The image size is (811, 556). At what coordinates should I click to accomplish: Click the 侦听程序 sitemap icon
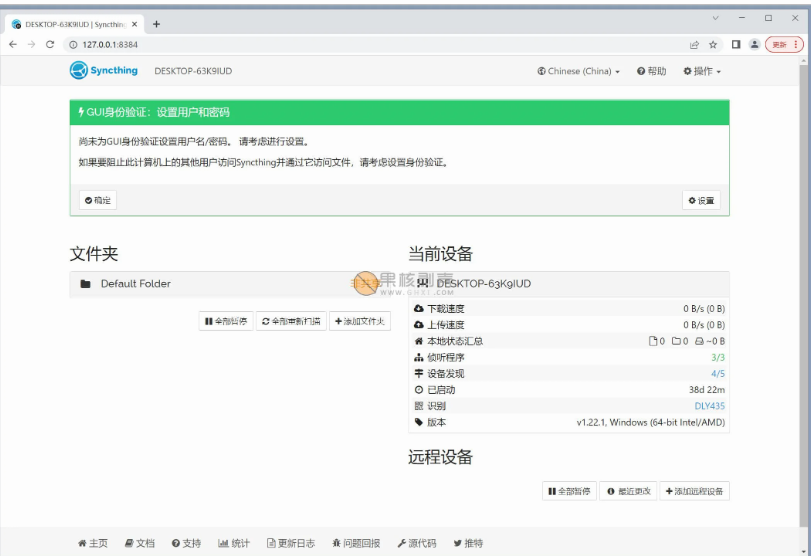click(419, 357)
